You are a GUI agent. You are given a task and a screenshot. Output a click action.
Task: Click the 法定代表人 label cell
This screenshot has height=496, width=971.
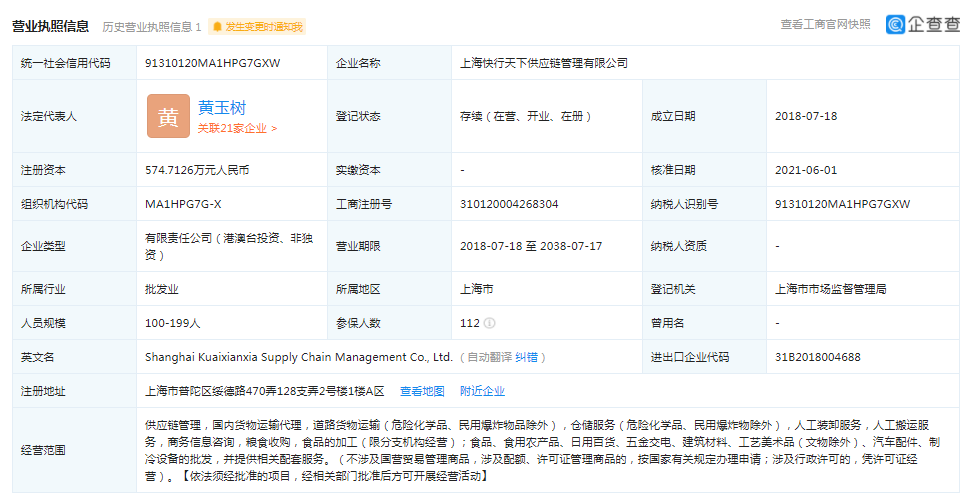click(x=74, y=116)
